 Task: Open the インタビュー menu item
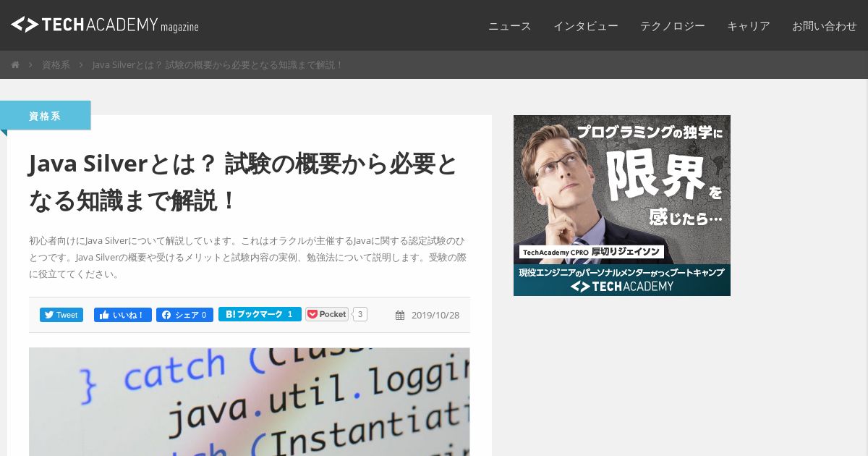pos(586,26)
